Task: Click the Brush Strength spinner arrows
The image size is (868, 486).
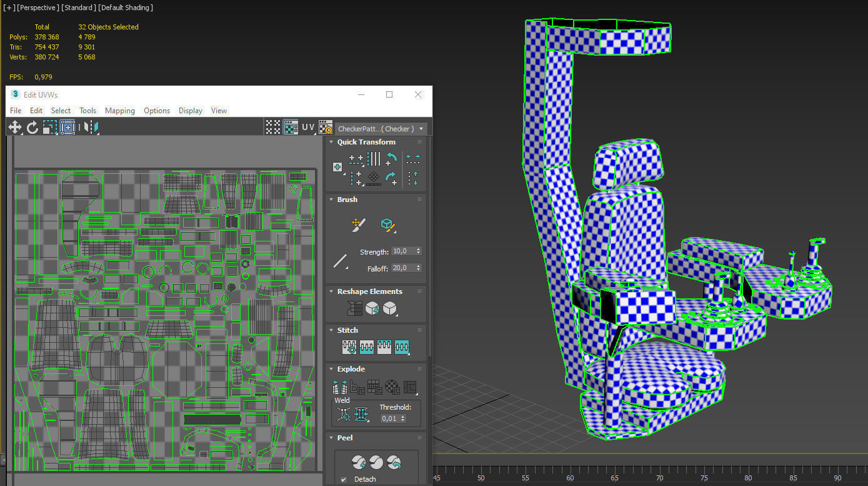Action: (x=418, y=251)
